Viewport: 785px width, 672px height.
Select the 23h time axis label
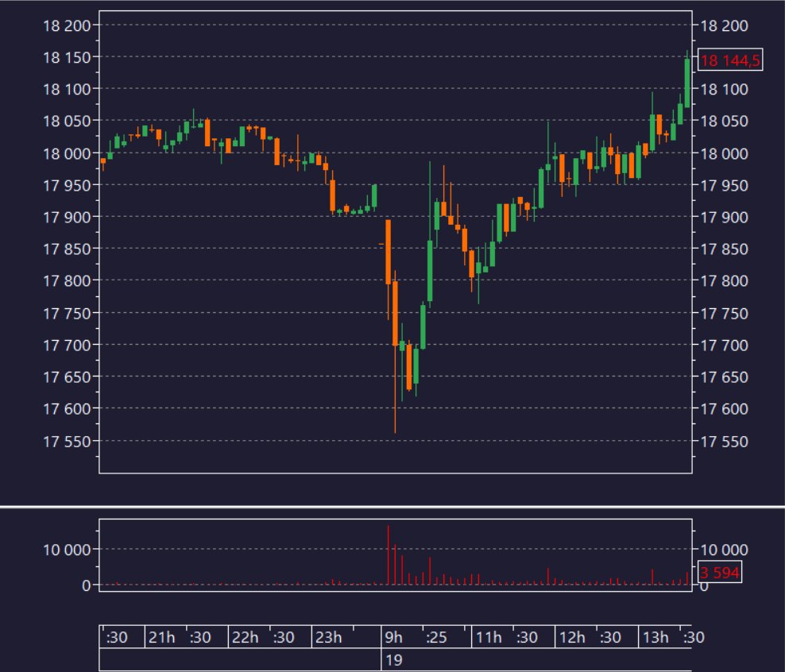(x=328, y=638)
